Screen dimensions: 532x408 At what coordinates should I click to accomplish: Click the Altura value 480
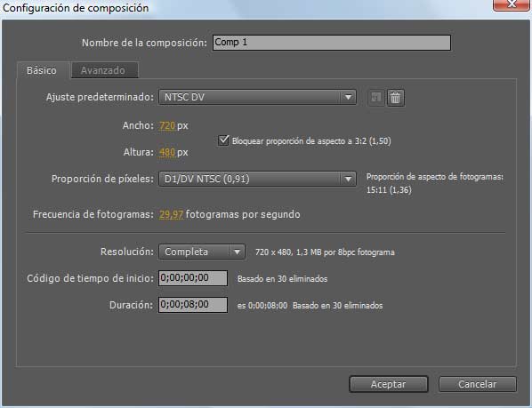(167, 152)
